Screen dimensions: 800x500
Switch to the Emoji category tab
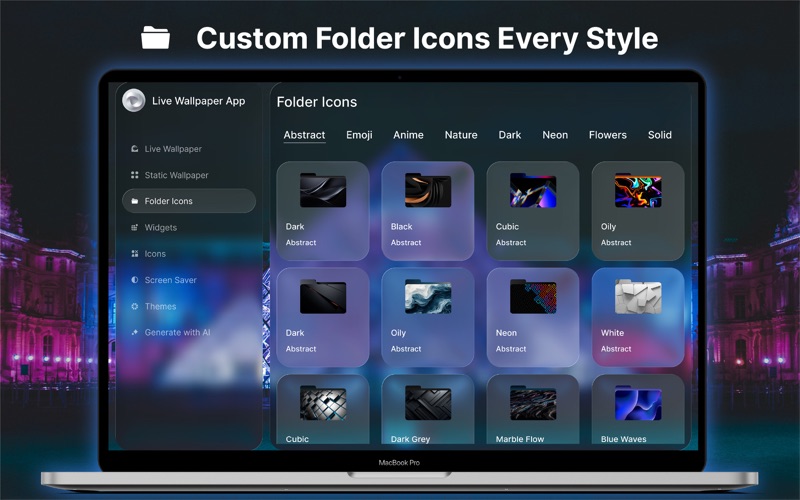click(x=359, y=135)
